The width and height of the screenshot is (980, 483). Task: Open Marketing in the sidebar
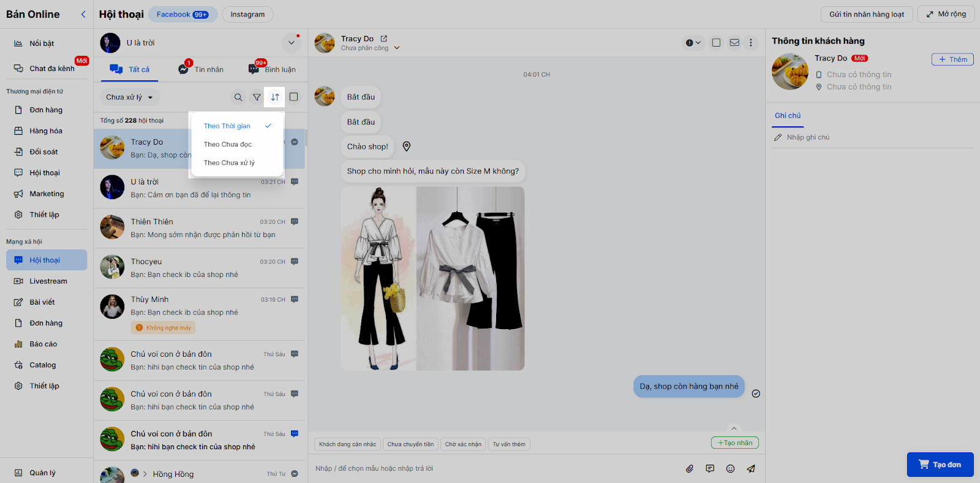click(47, 194)
